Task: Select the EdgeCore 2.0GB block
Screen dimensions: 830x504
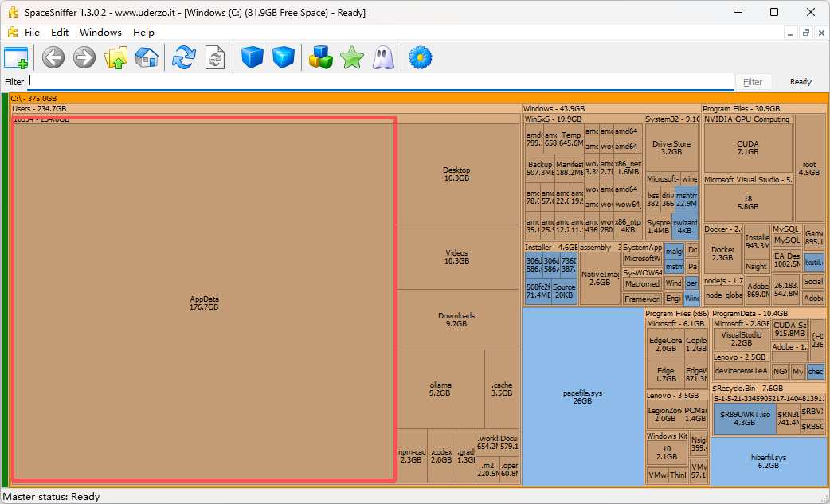Action: pos(665,344)
